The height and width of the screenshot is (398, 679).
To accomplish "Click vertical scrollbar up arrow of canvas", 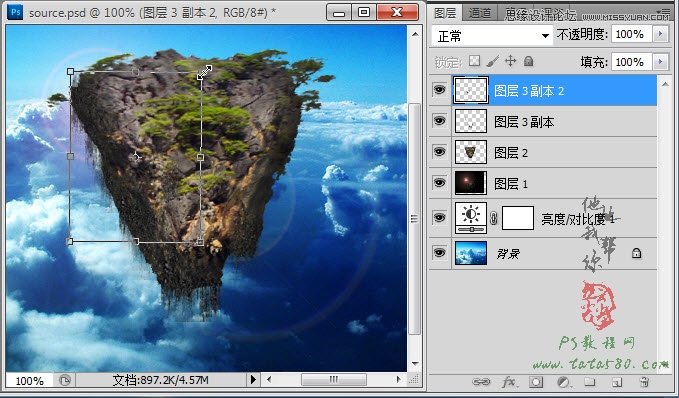I will [415, 34].
